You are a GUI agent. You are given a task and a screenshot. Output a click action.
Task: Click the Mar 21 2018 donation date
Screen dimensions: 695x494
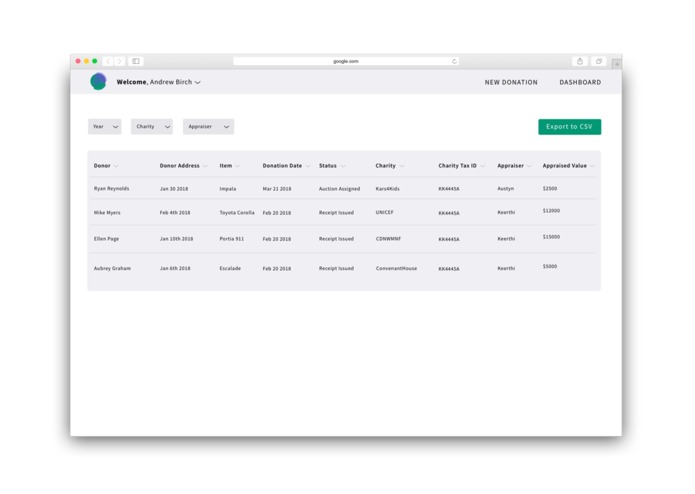point(277,189)
